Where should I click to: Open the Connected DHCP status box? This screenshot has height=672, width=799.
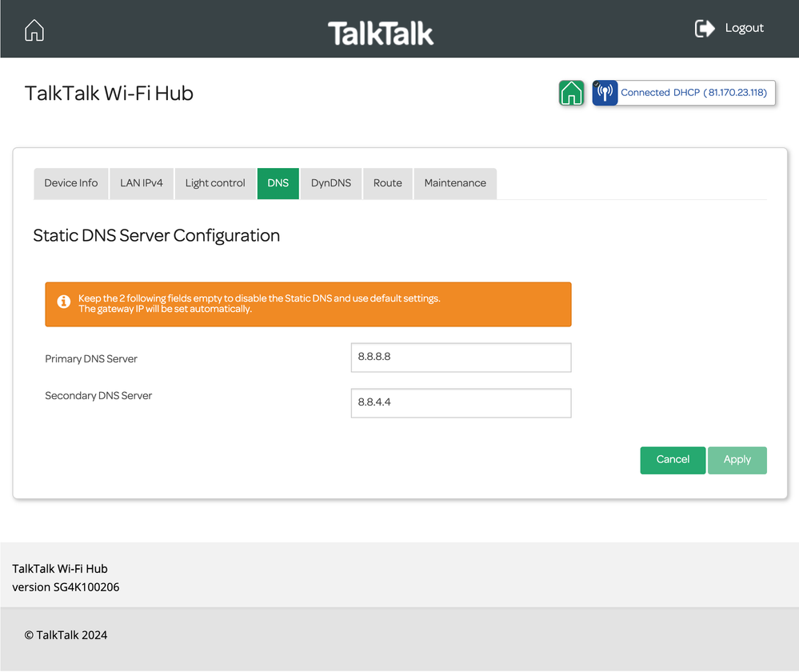(693, 93)
